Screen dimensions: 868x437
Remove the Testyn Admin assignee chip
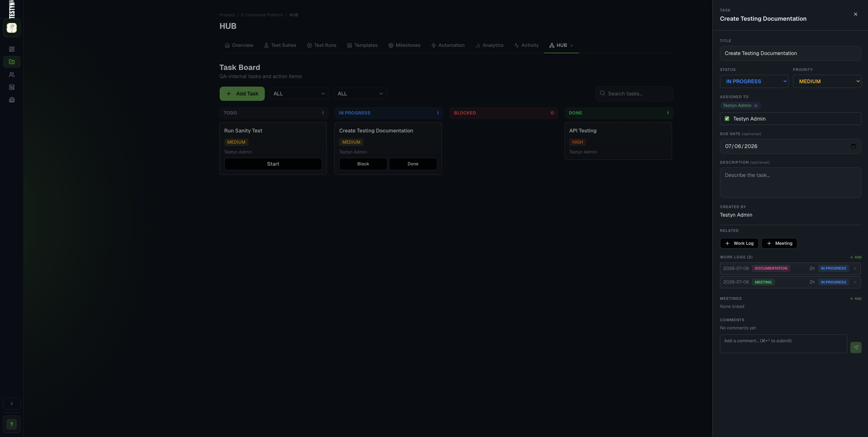coord(756,106)
